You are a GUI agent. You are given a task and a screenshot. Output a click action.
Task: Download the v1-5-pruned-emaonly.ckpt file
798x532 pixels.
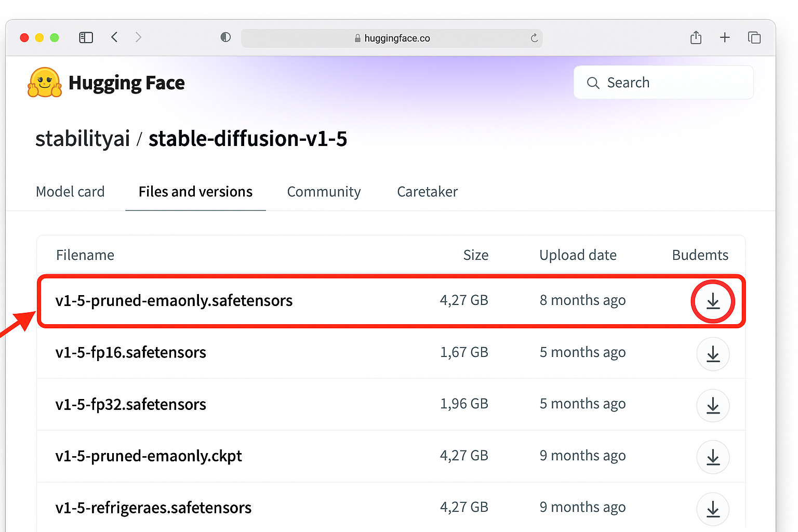coord(713,457)
